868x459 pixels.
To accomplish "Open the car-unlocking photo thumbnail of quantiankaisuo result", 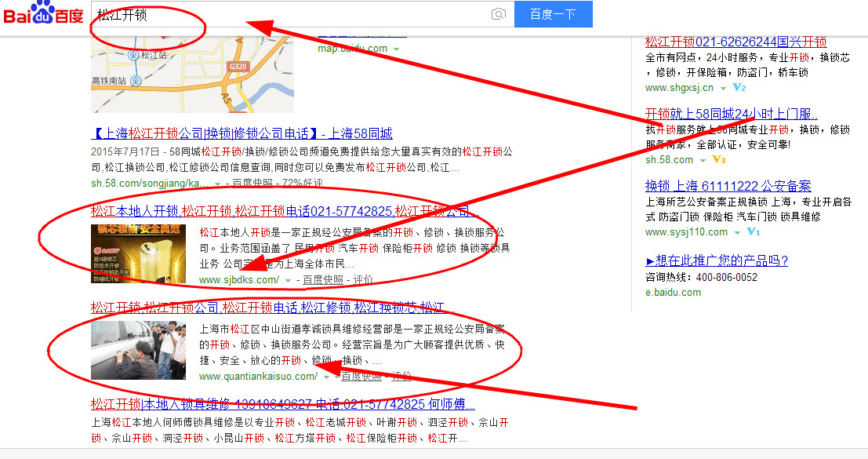I will tap(138, 350).
